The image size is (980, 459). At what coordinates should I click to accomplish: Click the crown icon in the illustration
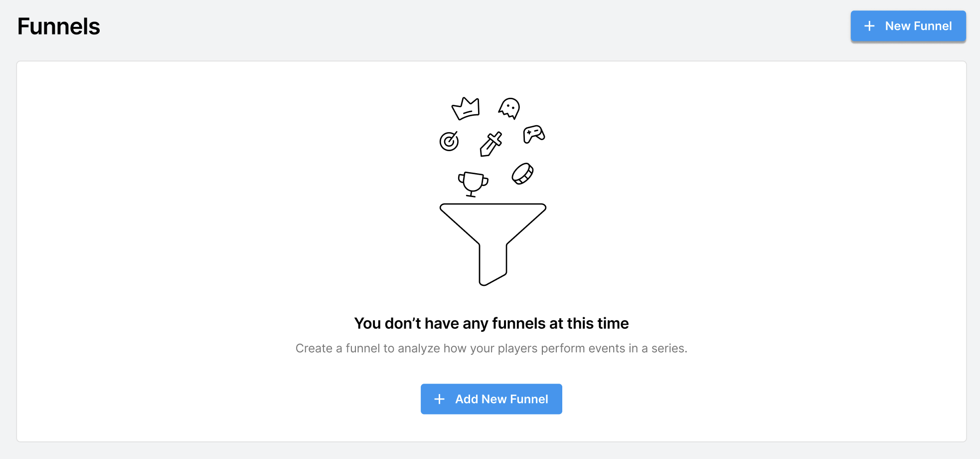(x=466, y=109)
